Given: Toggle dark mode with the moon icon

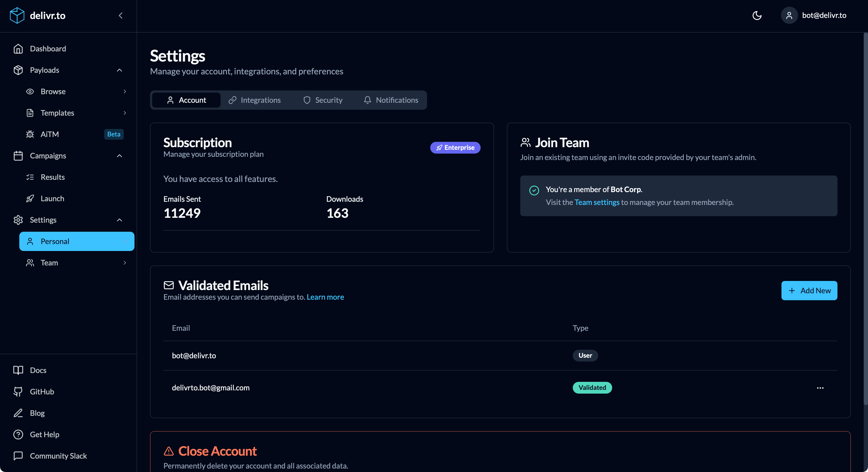Looking at the screenshot, I should (x=757, y=15).
